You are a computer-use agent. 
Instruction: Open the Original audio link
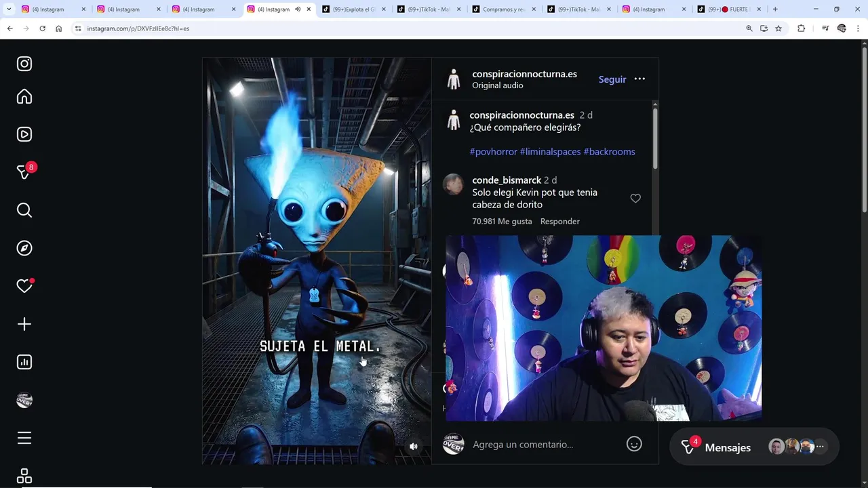click(x=497, y=85)
